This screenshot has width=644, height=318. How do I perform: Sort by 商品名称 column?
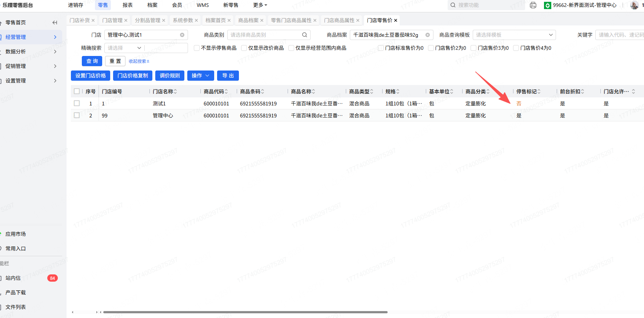(x=313, y=92)
